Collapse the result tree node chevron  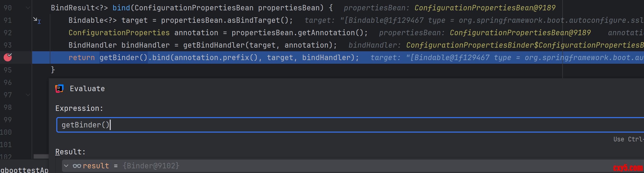coord(66,166)
